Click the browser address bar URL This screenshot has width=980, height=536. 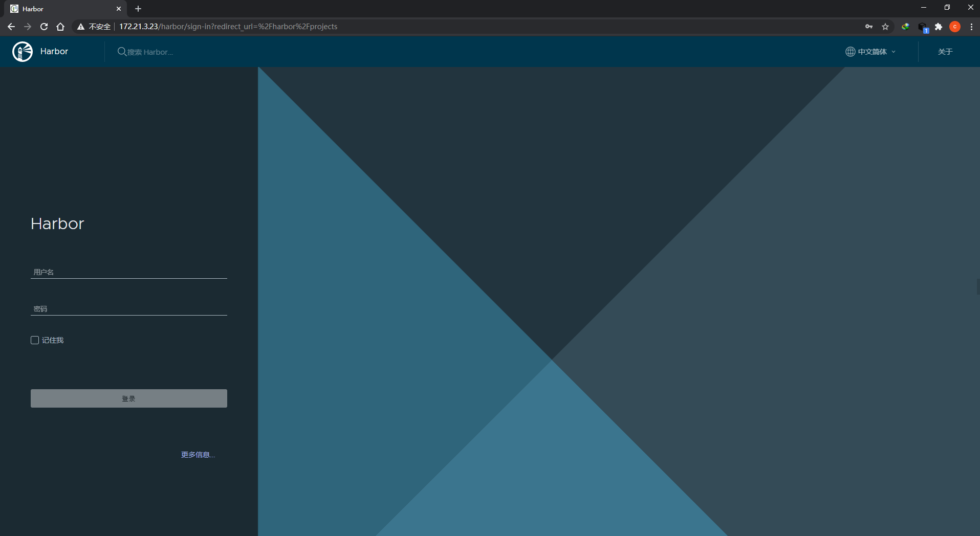228,27
